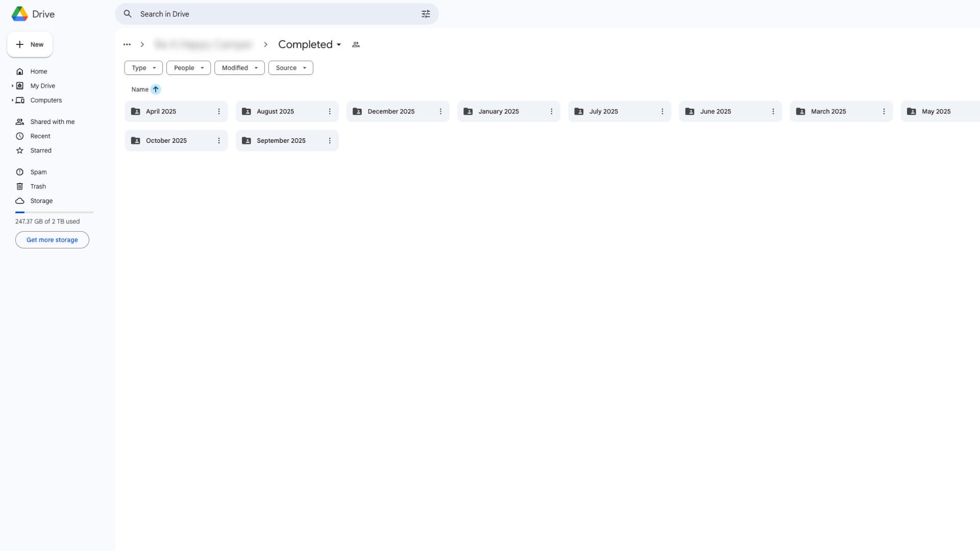Open the Type filter dropdown
Image resolution: width=980 pixels, height=551 pixels.
pyautogui.click(x=143, y=68)
